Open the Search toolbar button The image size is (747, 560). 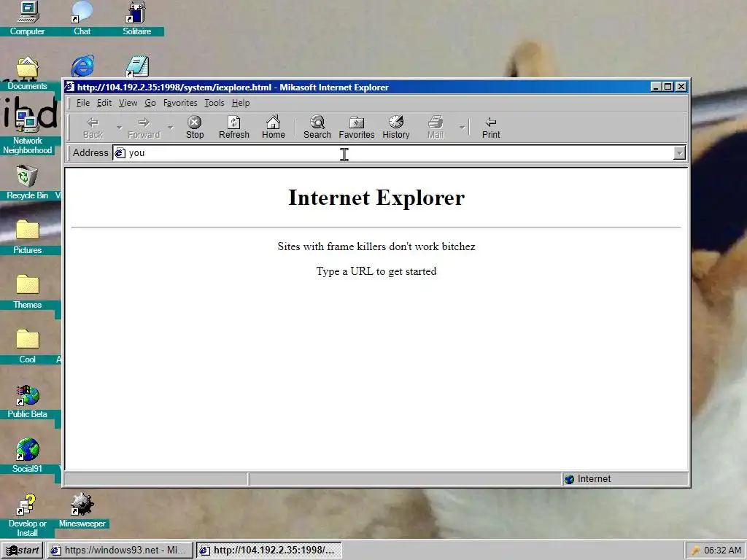(x=317, y=128)
